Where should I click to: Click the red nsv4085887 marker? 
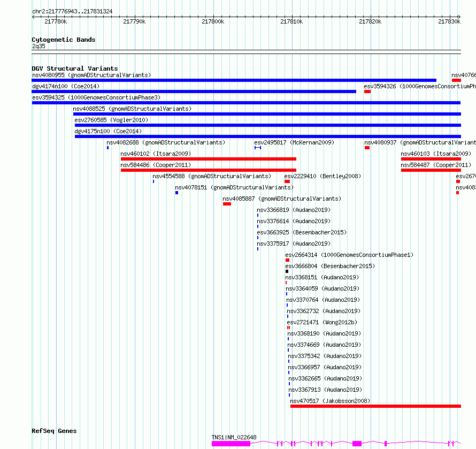(x=227, y=204)
